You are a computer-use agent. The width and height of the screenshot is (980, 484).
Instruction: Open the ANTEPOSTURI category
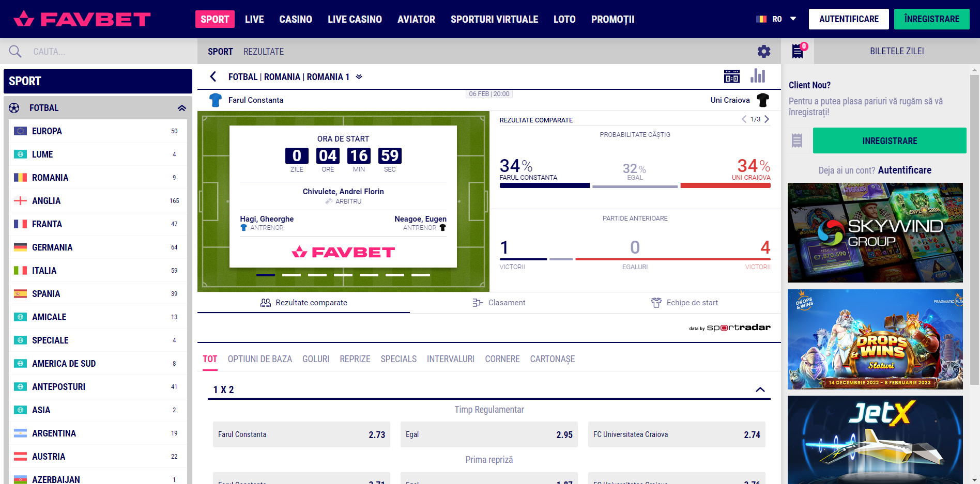98,387
